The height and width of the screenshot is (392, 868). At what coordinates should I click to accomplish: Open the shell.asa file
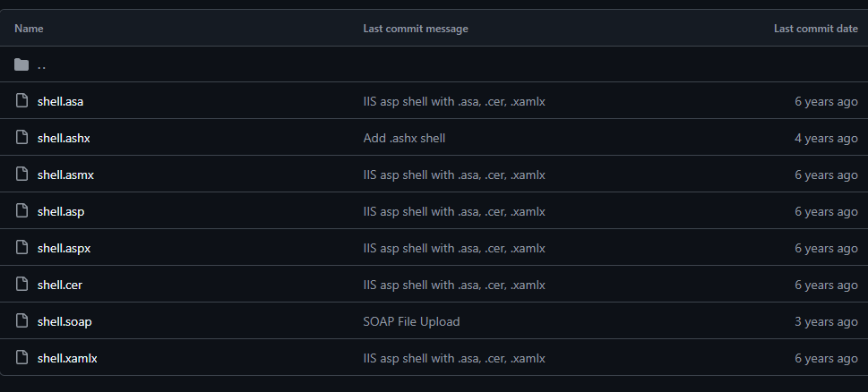60,101
